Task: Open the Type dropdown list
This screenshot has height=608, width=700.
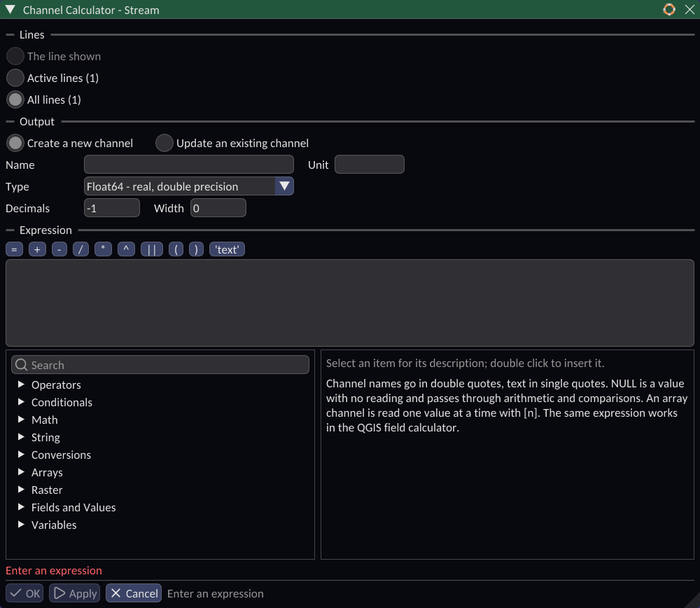Action: [x=189, y=186]
